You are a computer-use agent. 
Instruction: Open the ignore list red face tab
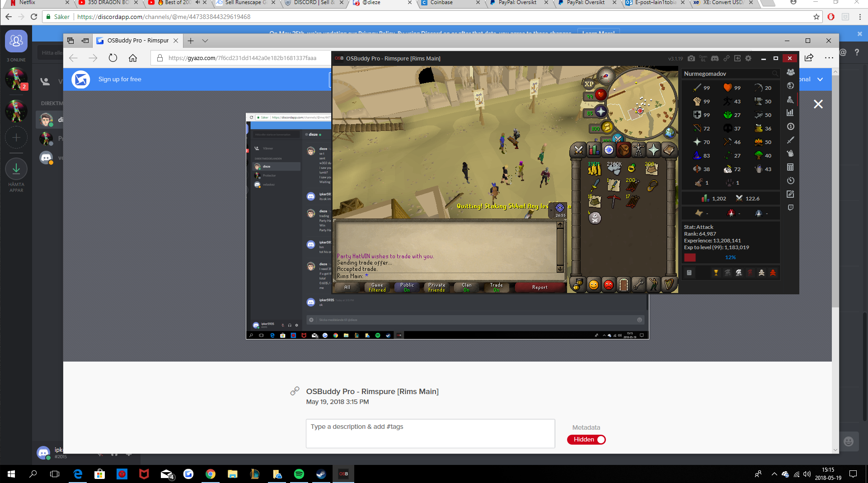pos(609,285)
